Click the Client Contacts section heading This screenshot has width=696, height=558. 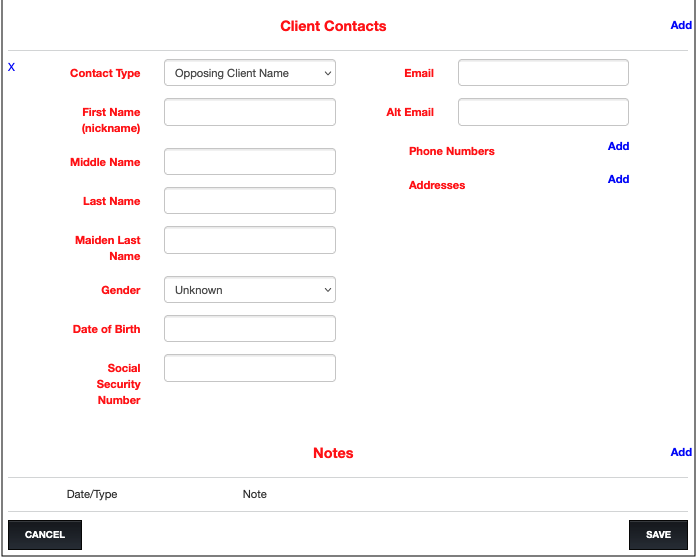click(x=333, y=26)
